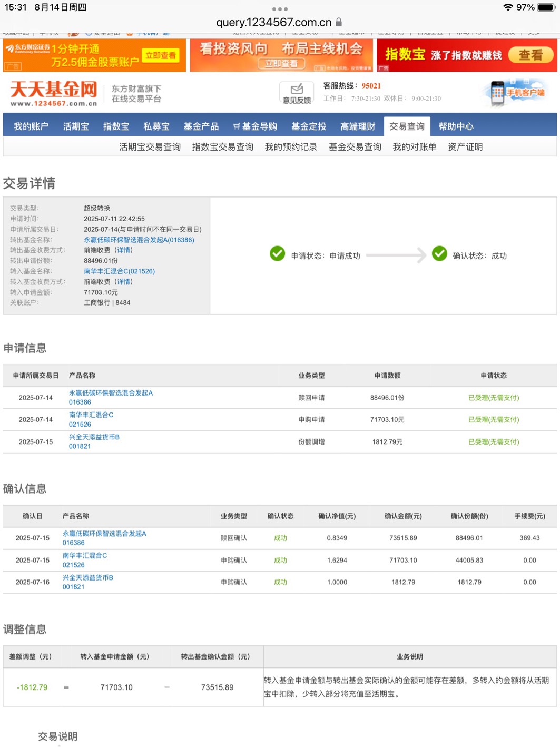Select the 手续费 value 369.43
560x747 pixels.
pos(529,538)
